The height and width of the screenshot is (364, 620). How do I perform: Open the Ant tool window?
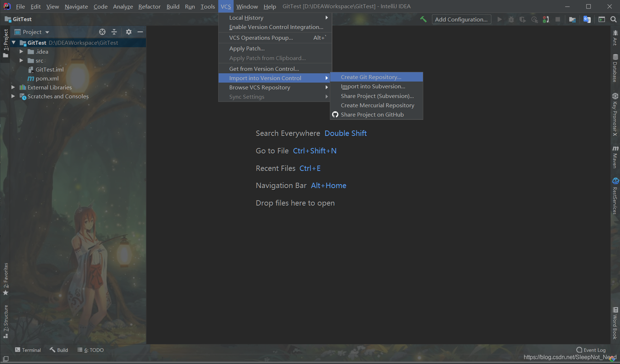coord(615,38)
